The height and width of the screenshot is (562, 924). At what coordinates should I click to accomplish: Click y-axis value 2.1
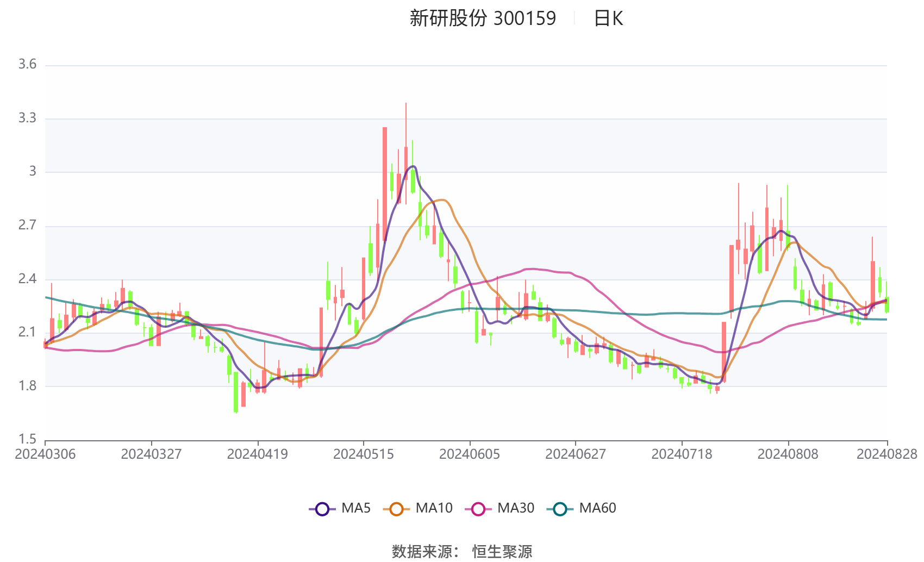pos(27,332)
